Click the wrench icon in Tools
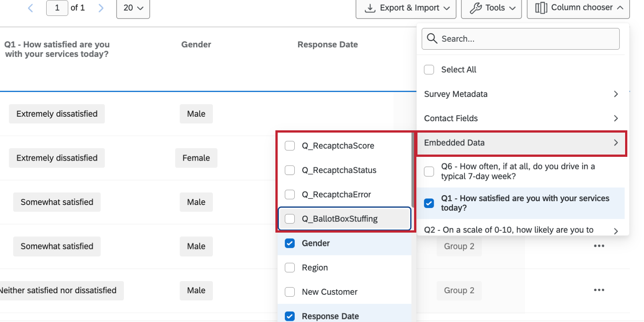The height and width of the screenshot is (322, 644). tap(475, 8)
